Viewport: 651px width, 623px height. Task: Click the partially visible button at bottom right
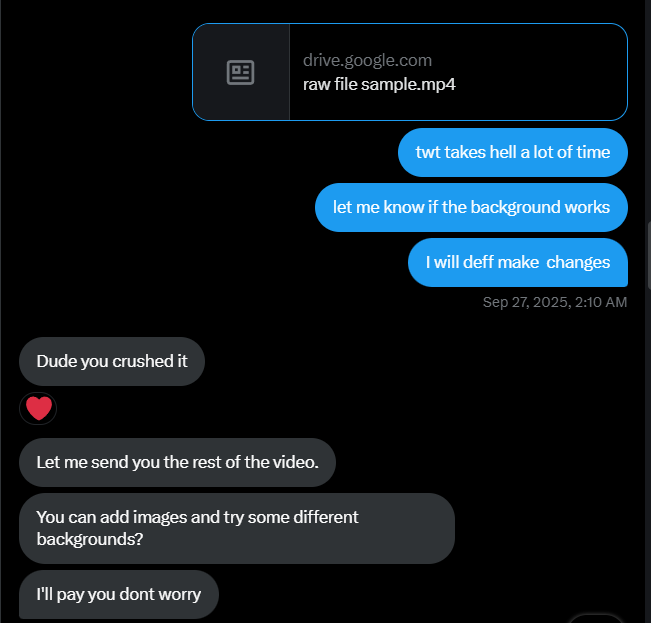tap(596, 619)
